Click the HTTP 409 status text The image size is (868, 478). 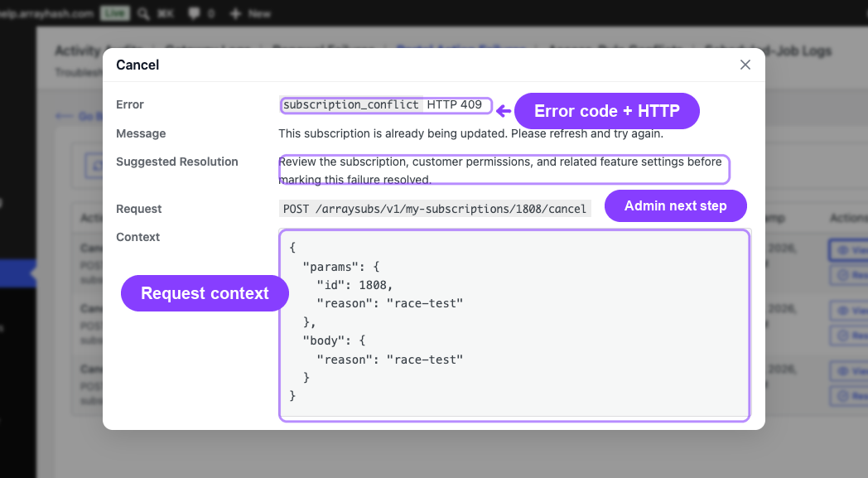tap(454, 104)
